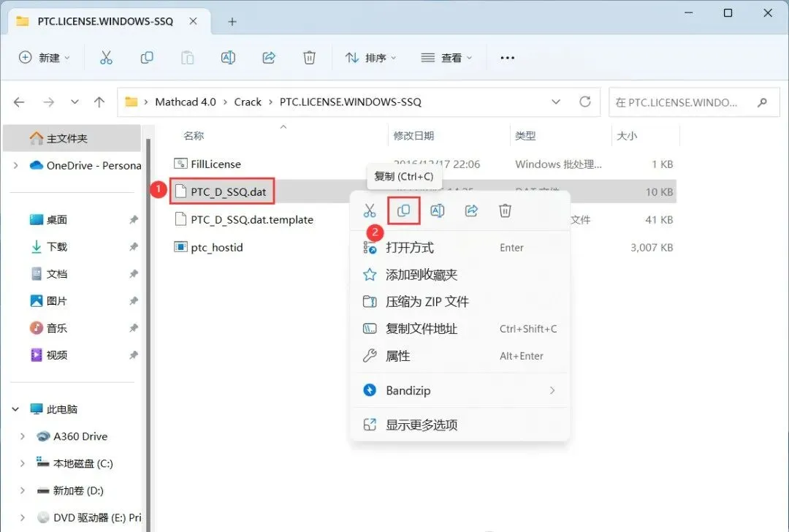The width and height of the screenshot is (789, 532).
Task: Click the Copy icon in the context menu
Action: [x=403, y=210]
